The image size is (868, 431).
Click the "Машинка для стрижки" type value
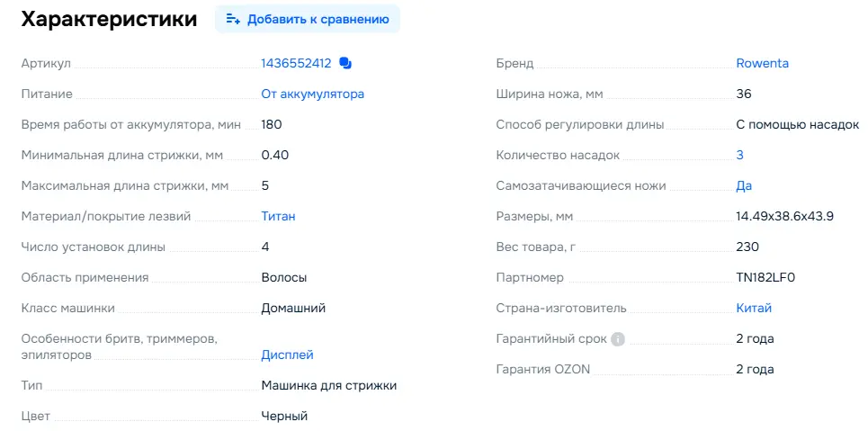pyautogui.click(x=328, y=386)
